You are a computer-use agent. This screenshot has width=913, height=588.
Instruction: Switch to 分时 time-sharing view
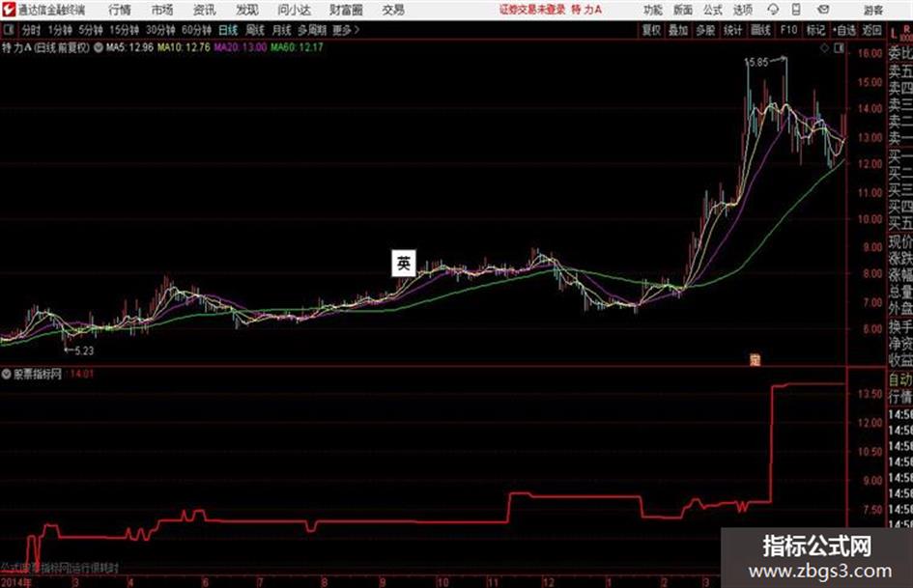point(31,30)
